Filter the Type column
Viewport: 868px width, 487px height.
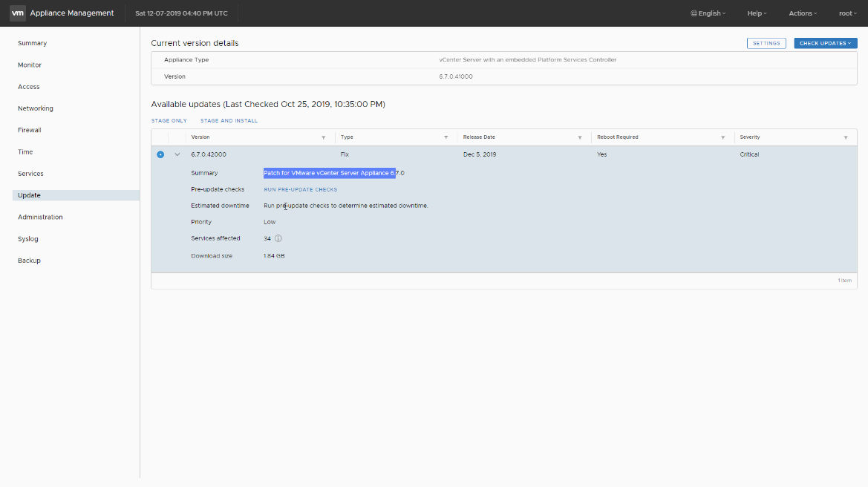point(446,137)
